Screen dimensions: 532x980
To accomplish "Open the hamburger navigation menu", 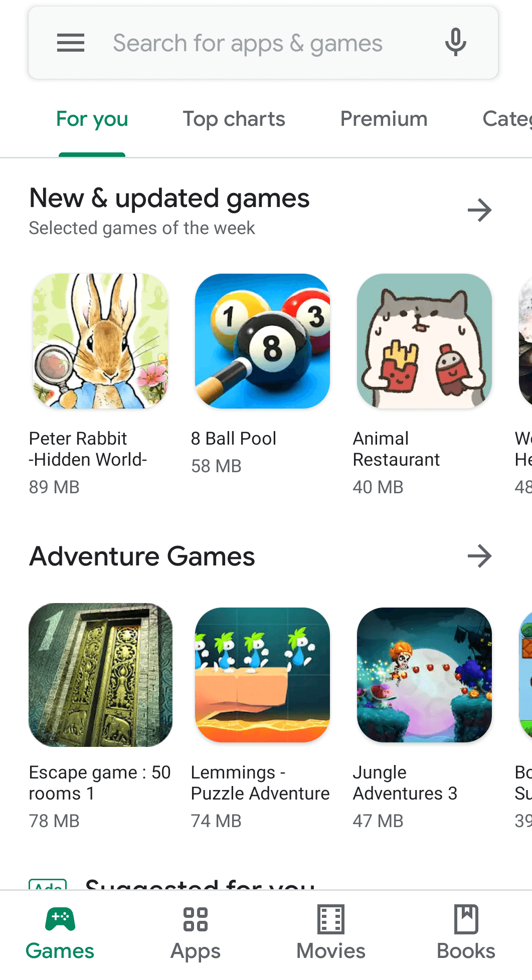I will click(x=71, y=43).
